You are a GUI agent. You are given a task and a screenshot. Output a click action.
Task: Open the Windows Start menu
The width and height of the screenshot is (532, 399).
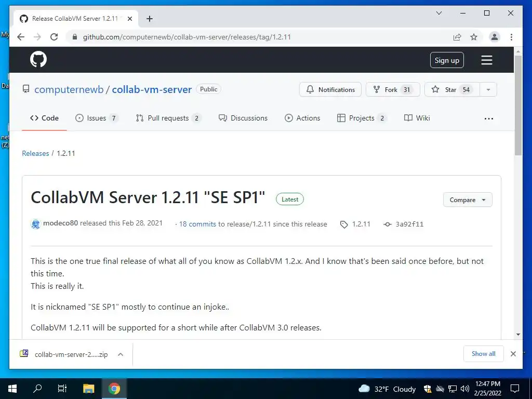[x=12, y=389]
